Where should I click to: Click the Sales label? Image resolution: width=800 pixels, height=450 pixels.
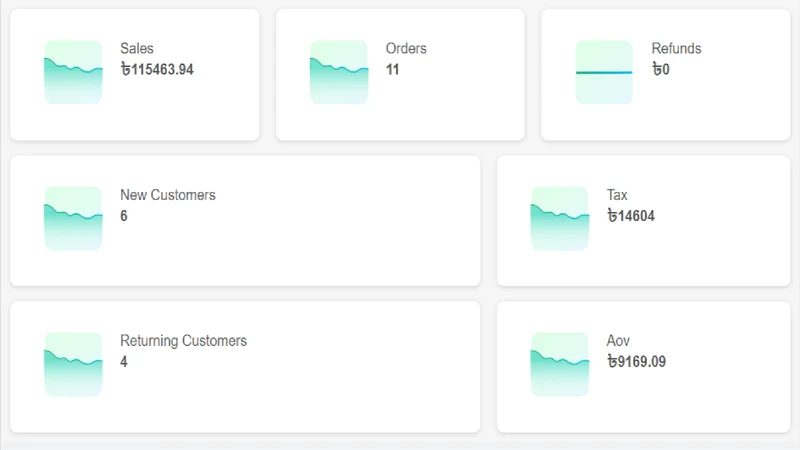tap(137, 48)
